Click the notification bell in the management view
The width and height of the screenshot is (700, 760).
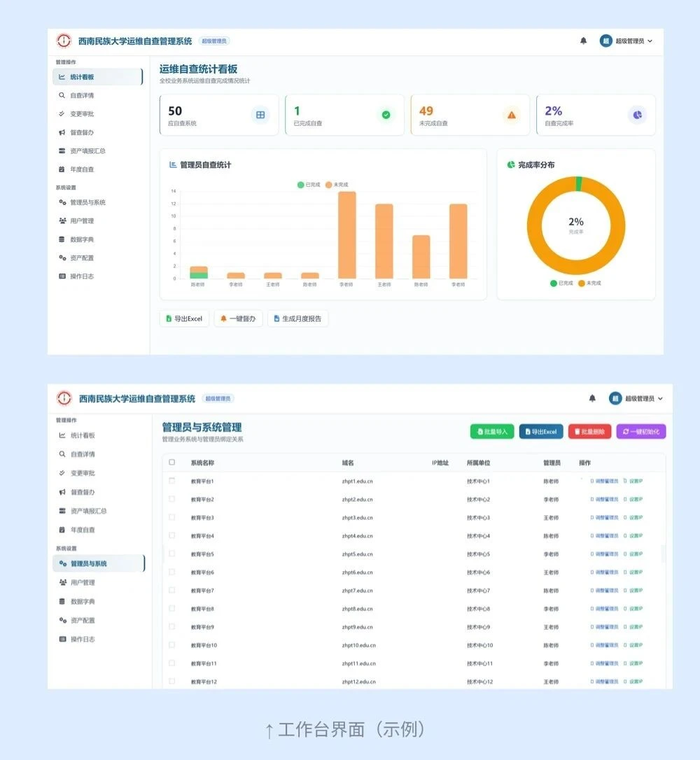[x=592, y=398]
